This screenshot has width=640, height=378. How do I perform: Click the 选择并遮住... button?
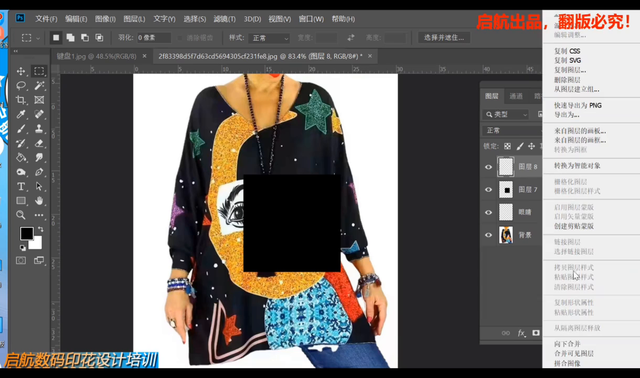[x=444, y=38]
